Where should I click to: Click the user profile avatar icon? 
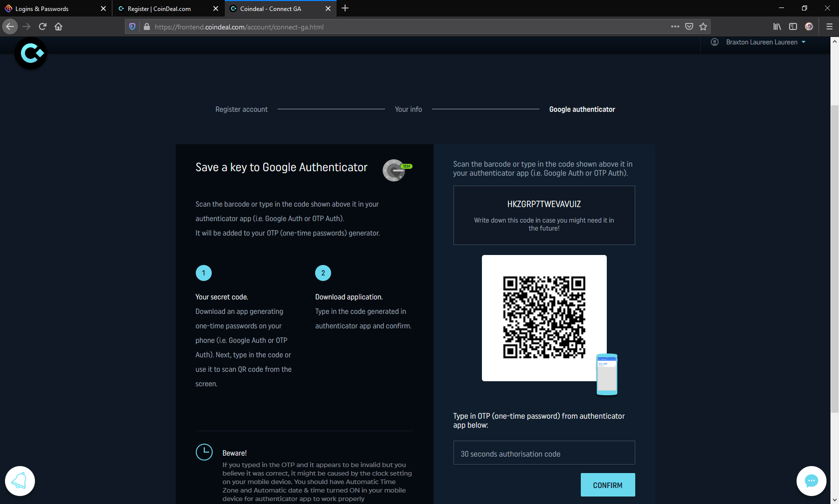[715, 42]
